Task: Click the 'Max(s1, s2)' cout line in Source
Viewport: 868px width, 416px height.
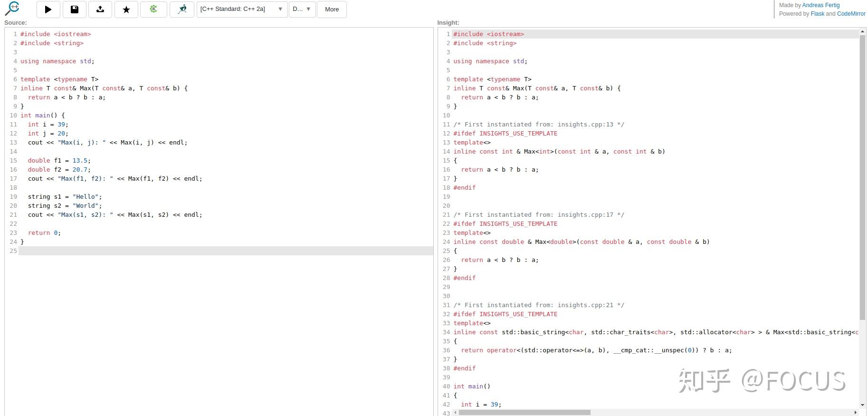Action: tap(115, 215)
